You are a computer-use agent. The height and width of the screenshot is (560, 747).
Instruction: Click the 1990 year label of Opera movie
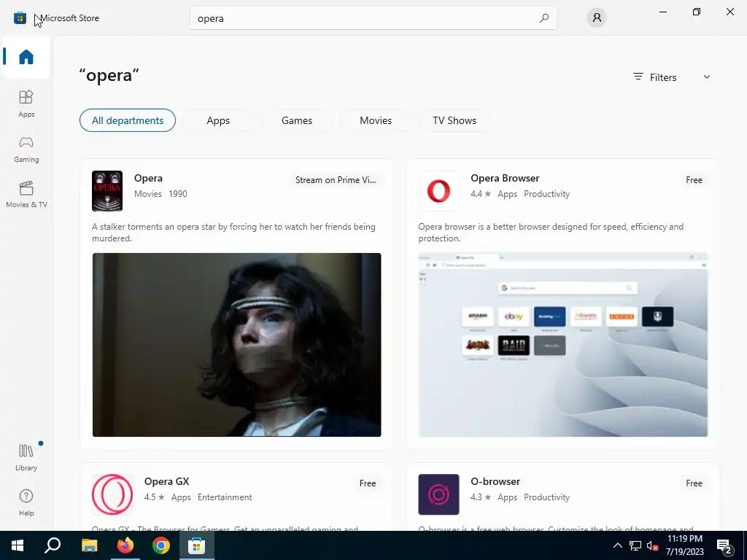(x=178, y=194)
